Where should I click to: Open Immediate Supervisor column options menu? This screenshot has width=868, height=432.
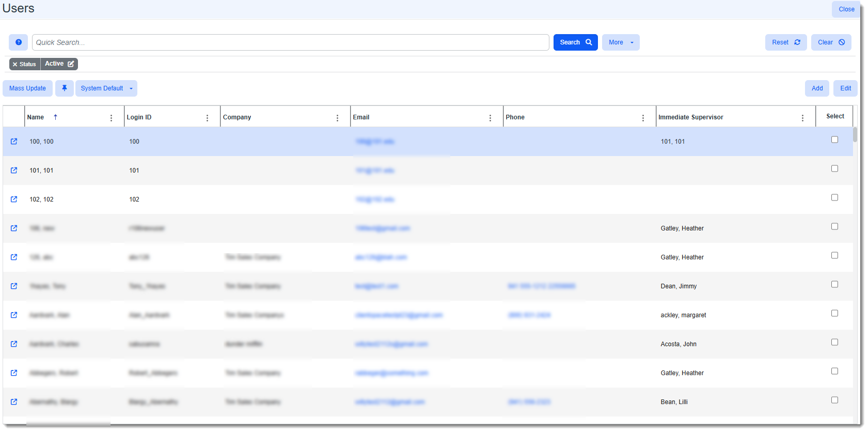802,118
